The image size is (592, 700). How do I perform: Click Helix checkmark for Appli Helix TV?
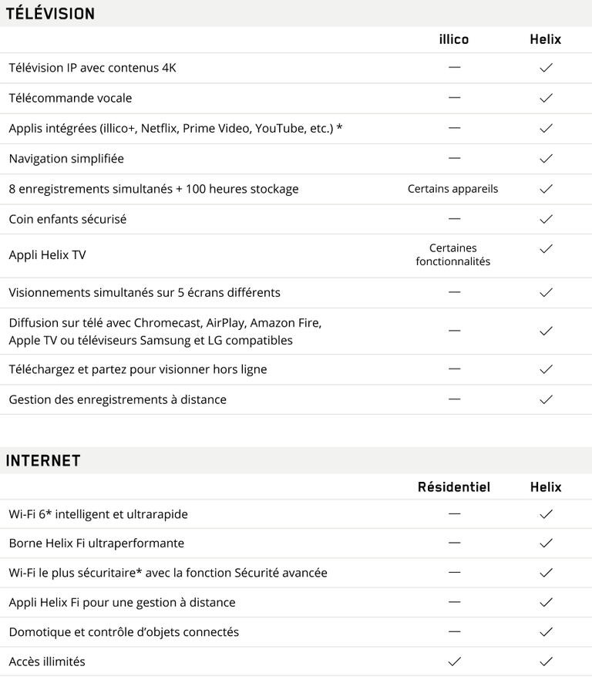546,249
